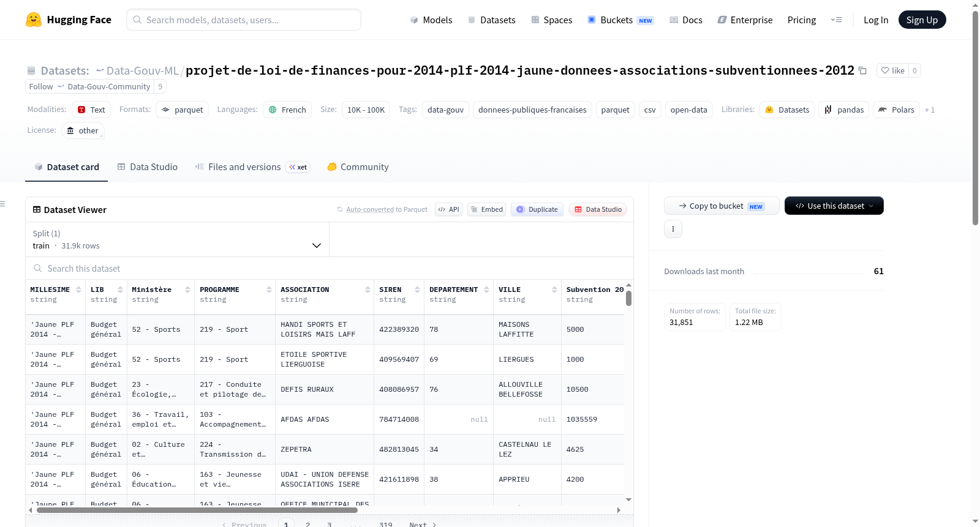980x527 pixels.
Task: Expand the Split train dropdown
Action: [x=177, y=239]
